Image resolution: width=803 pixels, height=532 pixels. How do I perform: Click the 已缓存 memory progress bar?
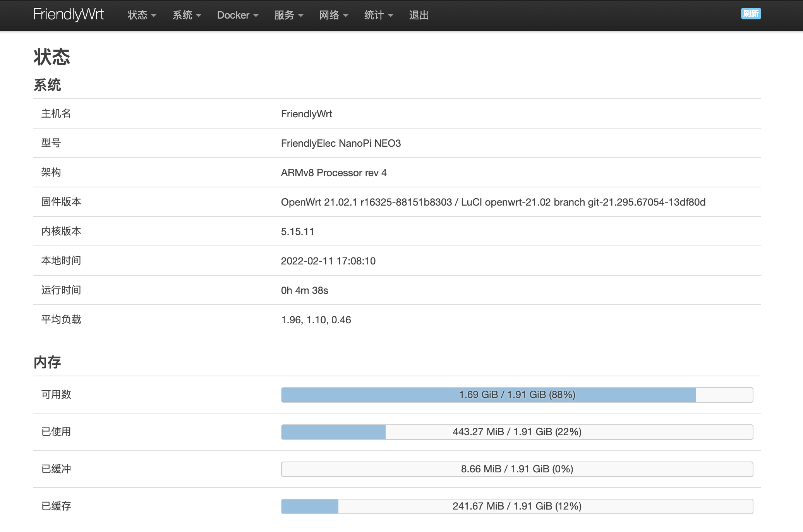pyautogui.click(x=517, y=506)
